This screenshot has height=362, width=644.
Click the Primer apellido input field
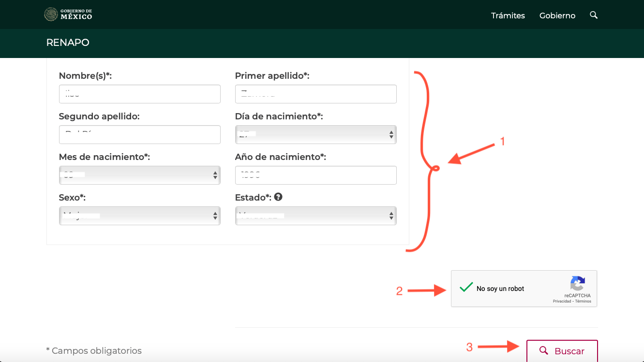[315, 94]
